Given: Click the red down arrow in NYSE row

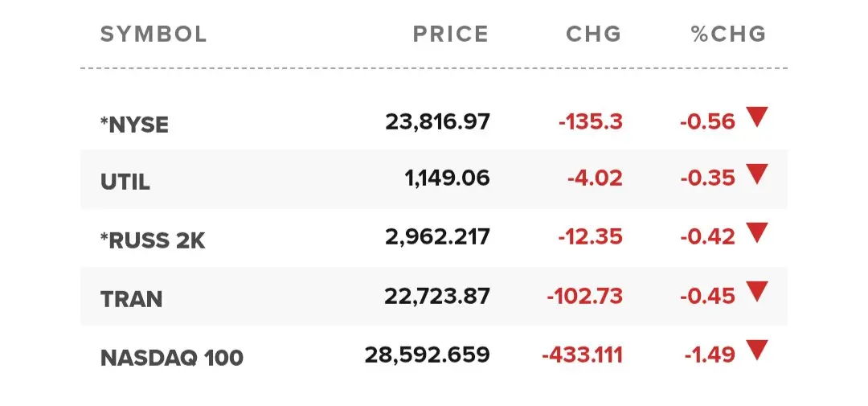Looking at the screenshot, I should pyautogui.click(x=757, y=117).
